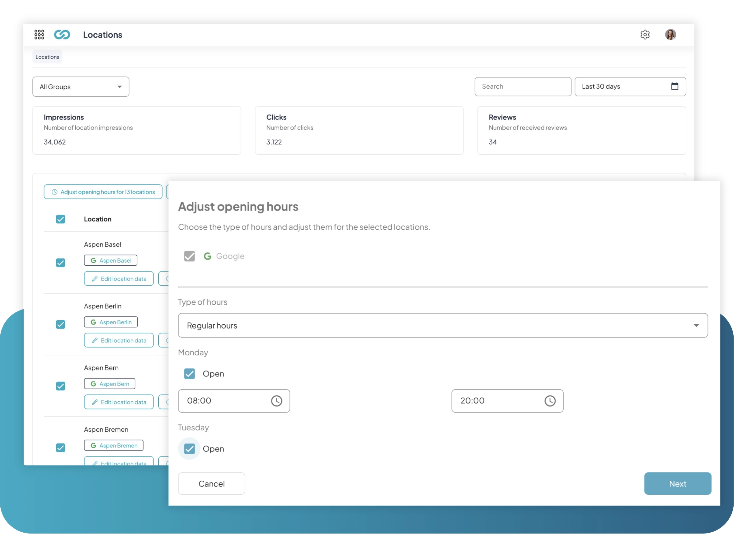This screenshot has width=747, height=560.
Task: Open settings via the gear icon
Action: tap(645, 35)
